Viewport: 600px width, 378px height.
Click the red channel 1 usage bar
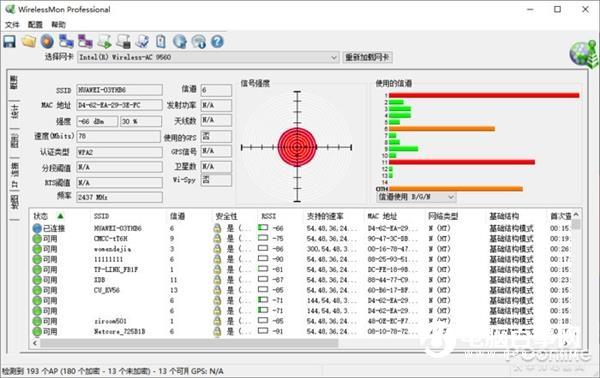click(x=484, y=95)
